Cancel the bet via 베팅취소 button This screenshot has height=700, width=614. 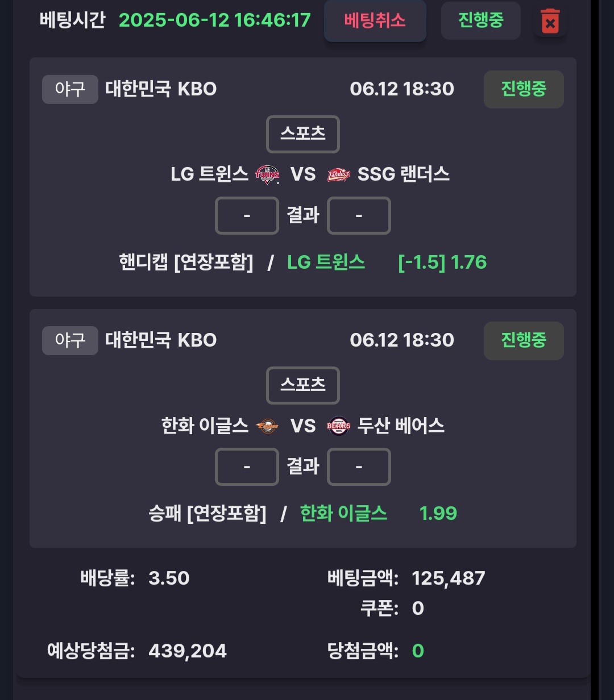point(375,20)
